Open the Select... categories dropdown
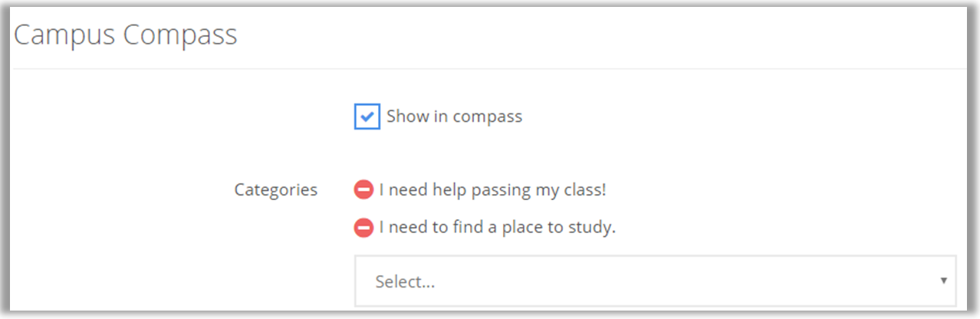Screen dimensions: 980x319 tap(655, 281)
